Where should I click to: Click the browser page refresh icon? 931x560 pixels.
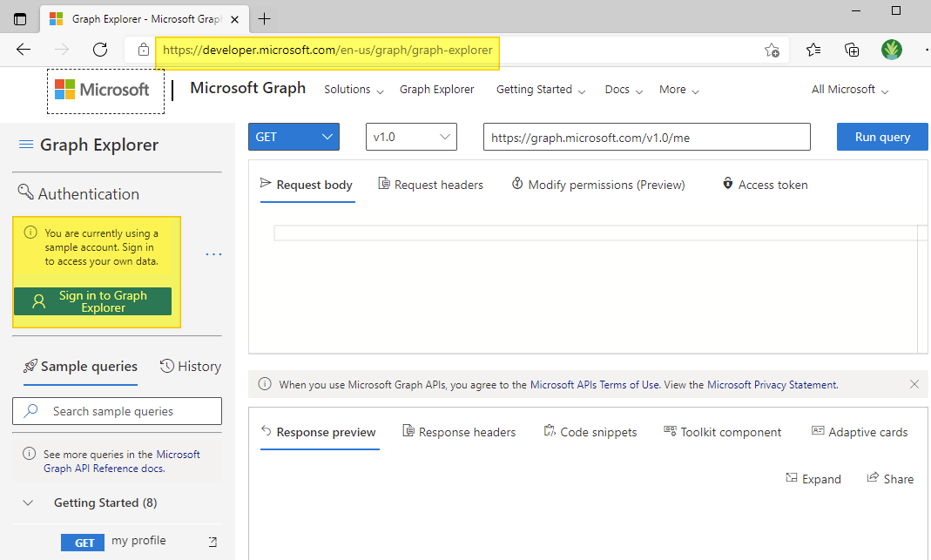click(x=100, y=50)
